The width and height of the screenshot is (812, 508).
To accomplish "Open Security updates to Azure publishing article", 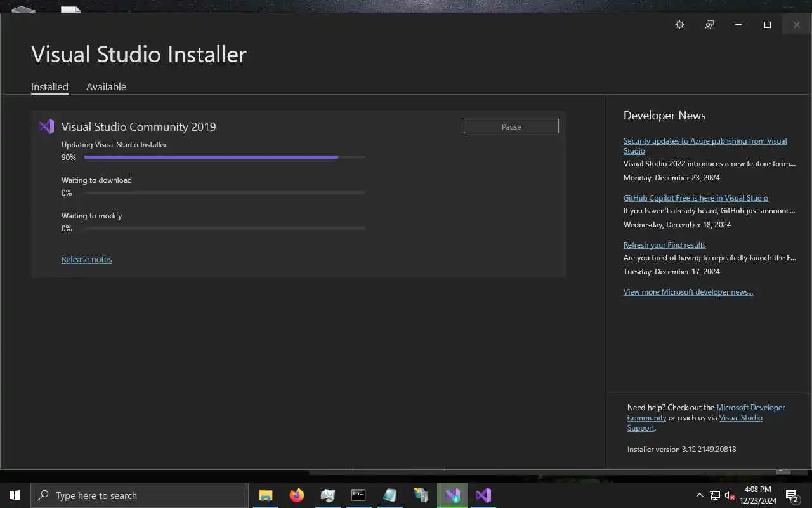I will (x=705, y=146).
